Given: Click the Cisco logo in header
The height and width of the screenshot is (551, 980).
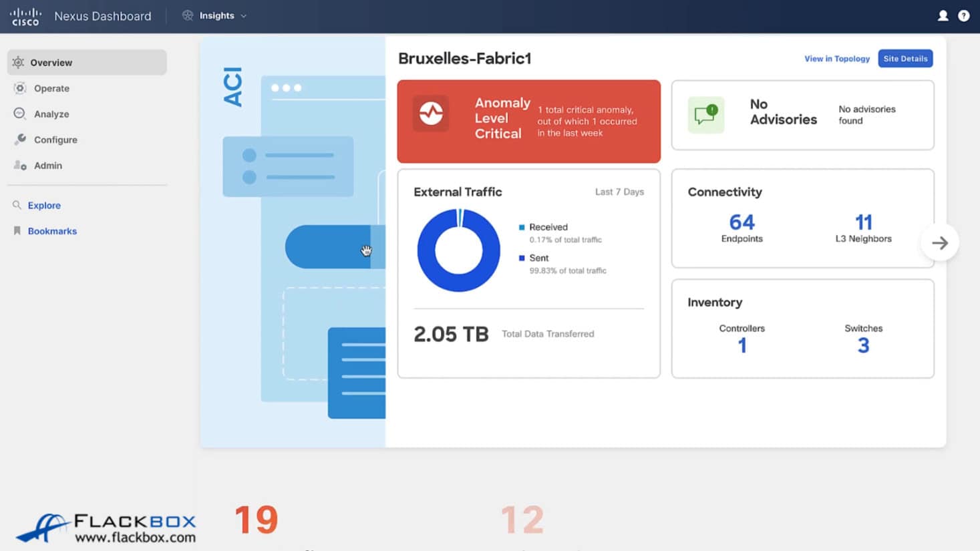Looking at the screenshot, I should click(x=25, y=16).
